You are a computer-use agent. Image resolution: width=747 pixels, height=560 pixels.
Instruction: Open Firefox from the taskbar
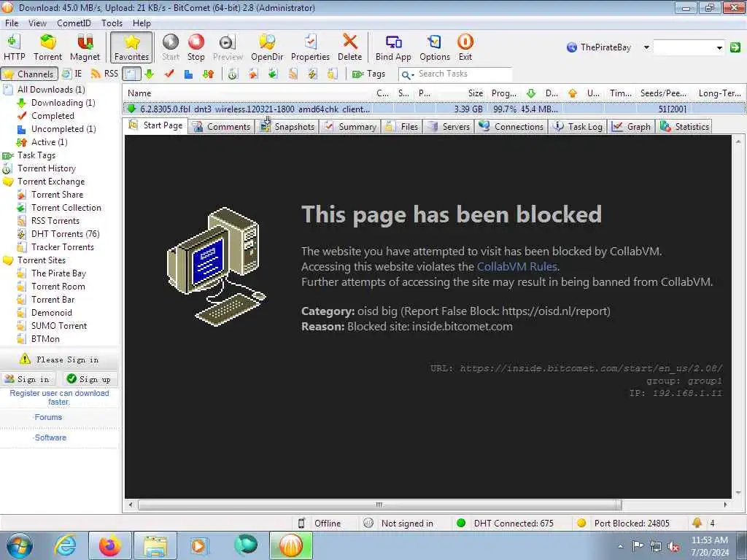110,545
